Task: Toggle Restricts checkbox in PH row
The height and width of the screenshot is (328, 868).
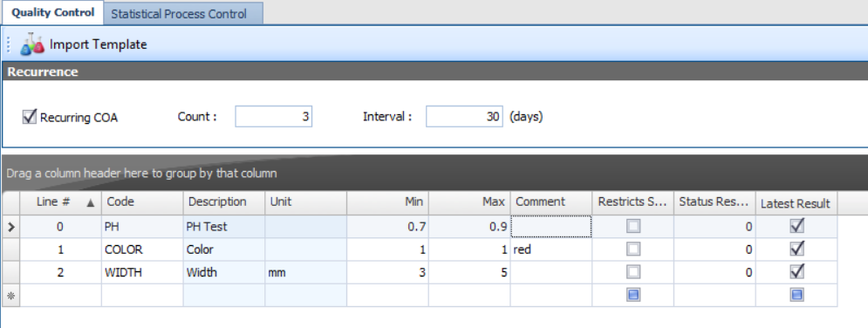Action: (633, 226)
